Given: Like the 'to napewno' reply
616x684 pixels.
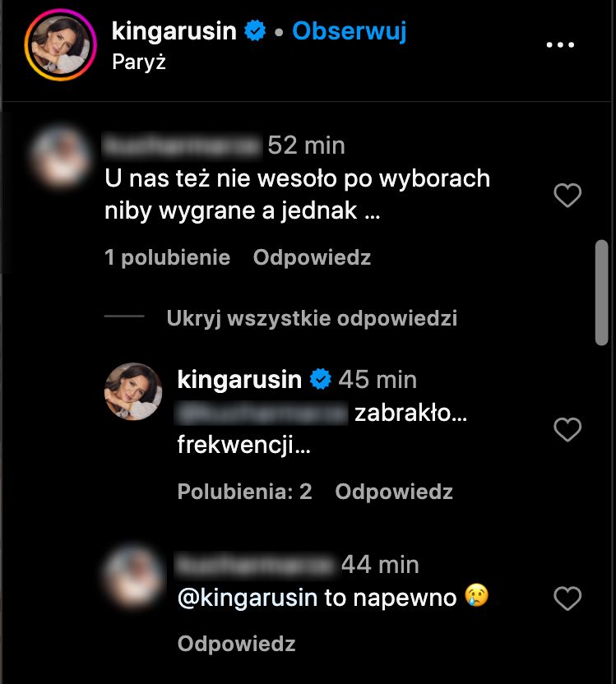Looking at the screenshot, I should (x=567, y=599).
